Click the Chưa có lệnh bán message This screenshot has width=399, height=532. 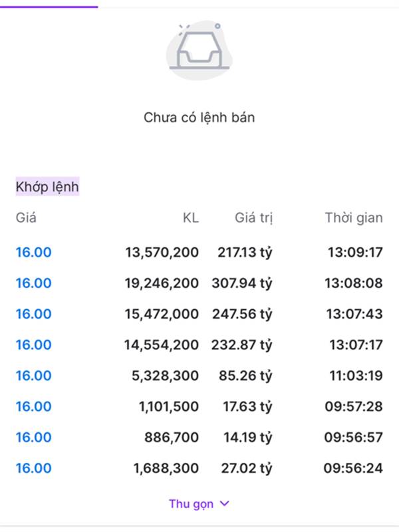(199, 118)
